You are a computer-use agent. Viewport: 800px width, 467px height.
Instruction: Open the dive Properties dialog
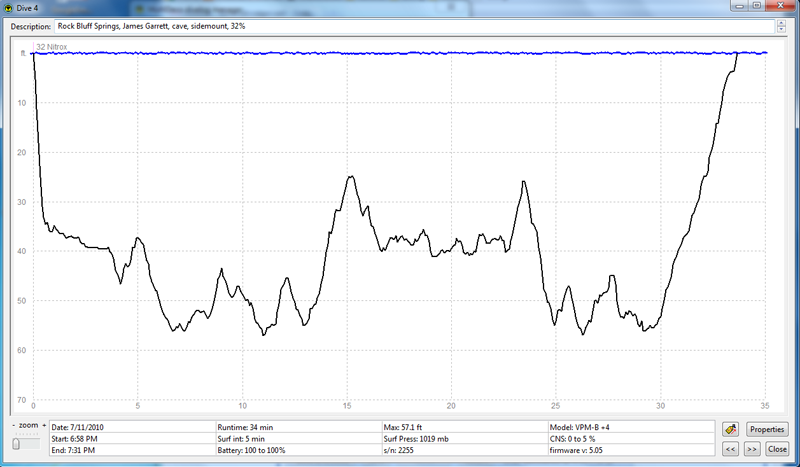click(767, 429)
